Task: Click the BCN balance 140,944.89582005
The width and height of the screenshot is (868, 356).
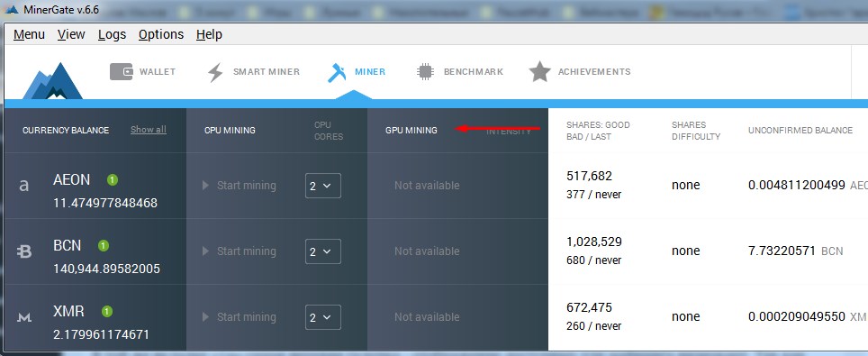Action: pos(106,269)
